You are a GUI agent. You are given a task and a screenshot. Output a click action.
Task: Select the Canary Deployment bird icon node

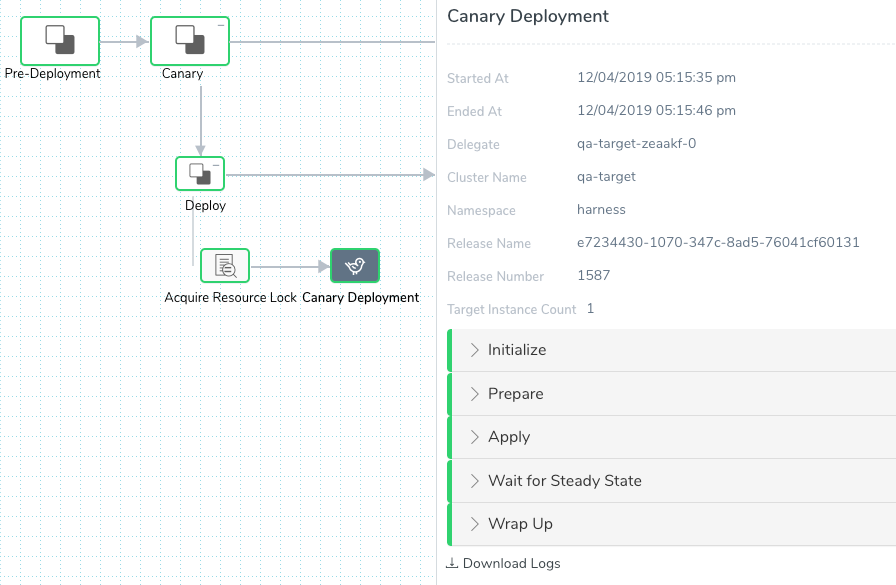coord(355,265)
